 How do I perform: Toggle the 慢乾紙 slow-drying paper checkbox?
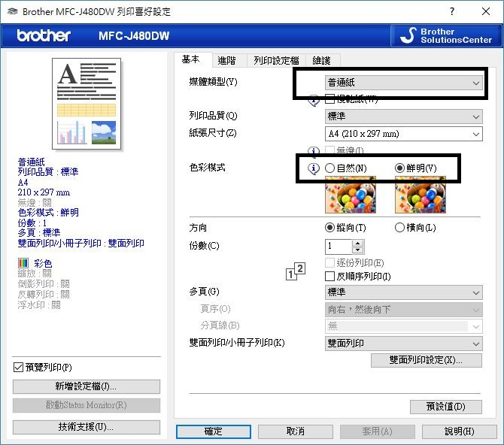[329, 98]
